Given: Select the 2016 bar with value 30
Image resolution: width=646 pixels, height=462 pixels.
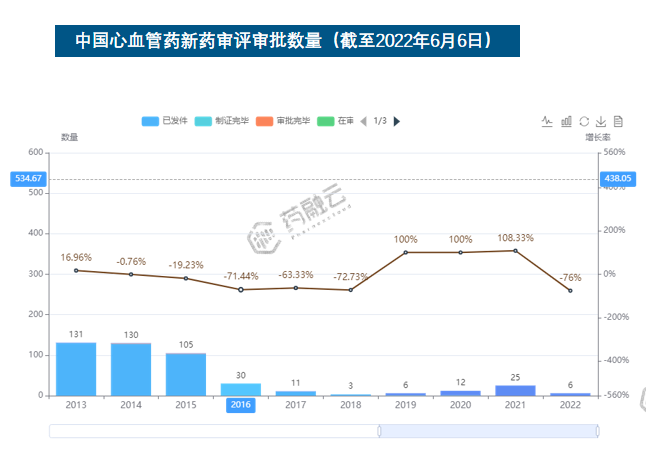Looking at the screenshot, I should tap(241, 390).
